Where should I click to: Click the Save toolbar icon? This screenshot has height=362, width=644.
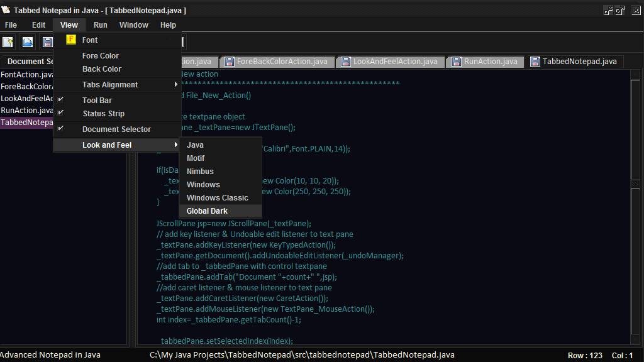pos(47,41)
